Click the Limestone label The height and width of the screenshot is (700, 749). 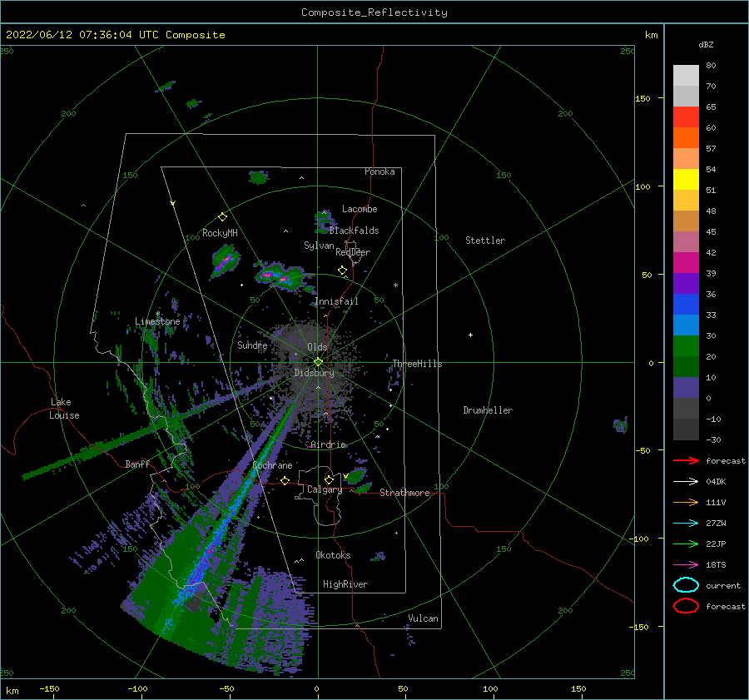[157, 321]
